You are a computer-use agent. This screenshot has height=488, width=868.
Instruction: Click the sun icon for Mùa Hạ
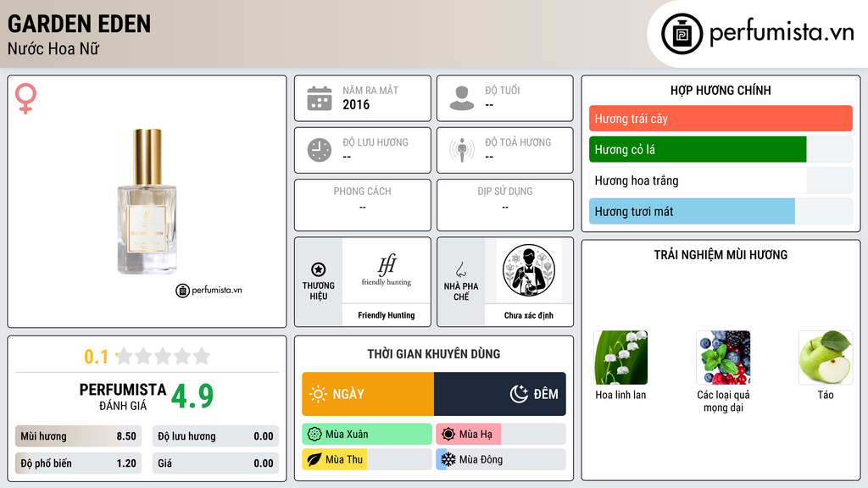[448, 435]
